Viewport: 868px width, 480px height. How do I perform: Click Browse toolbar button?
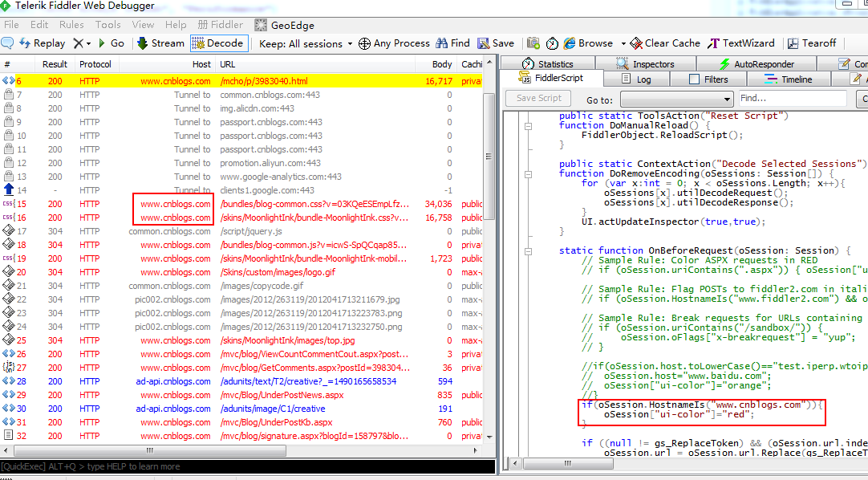pos(588,43)
